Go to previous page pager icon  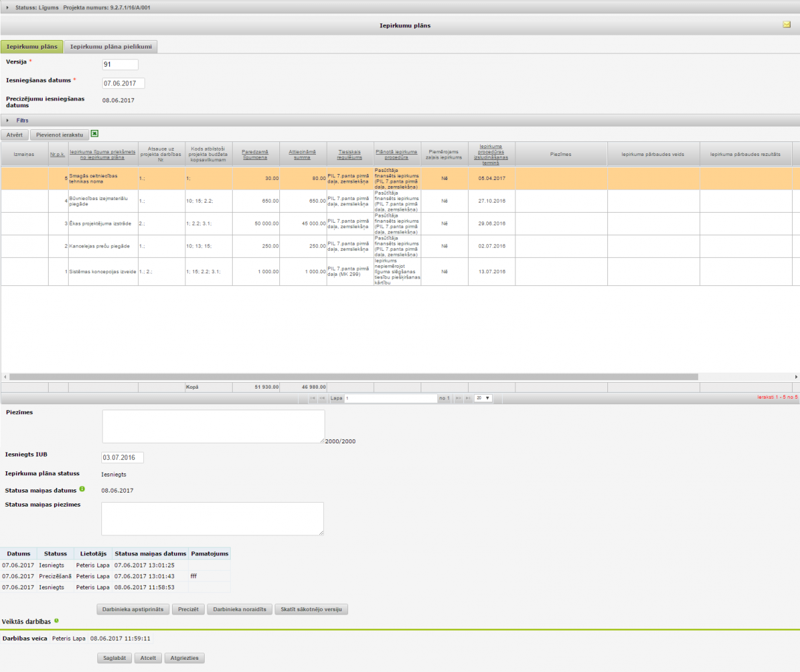tap(323, 398)
